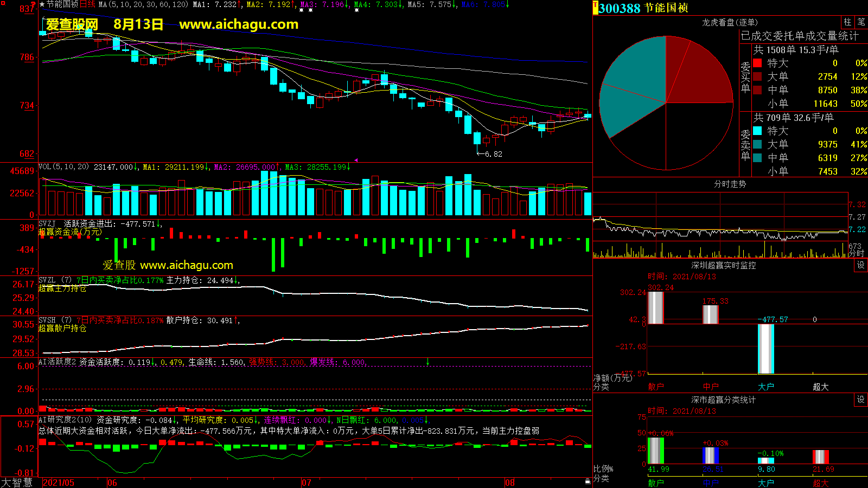This screenshot has height=488, width=868.
Task: Switch to 笔 tick view
Action: tap(861, 22)
